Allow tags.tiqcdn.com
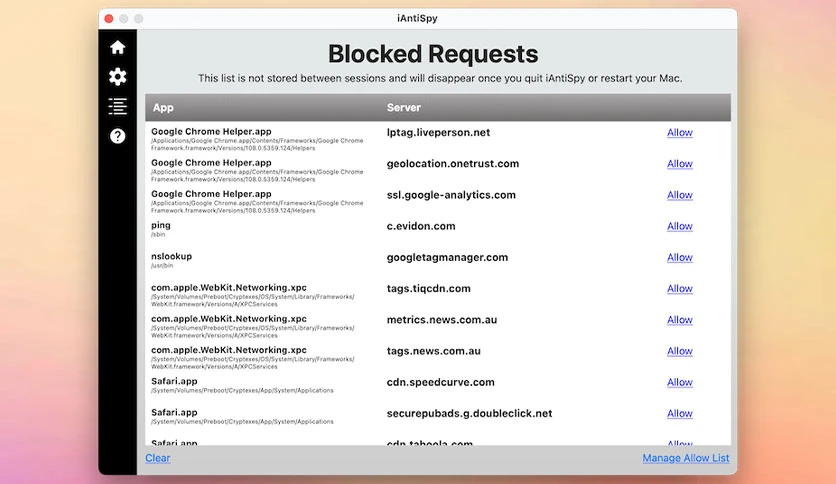The height and width of the screenshot is (484, 836). (x=680, y=288)
